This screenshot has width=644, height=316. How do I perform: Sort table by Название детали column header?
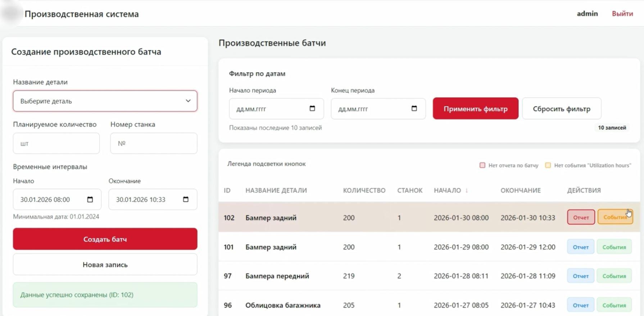pyautogui.click(x=276, y=190)
